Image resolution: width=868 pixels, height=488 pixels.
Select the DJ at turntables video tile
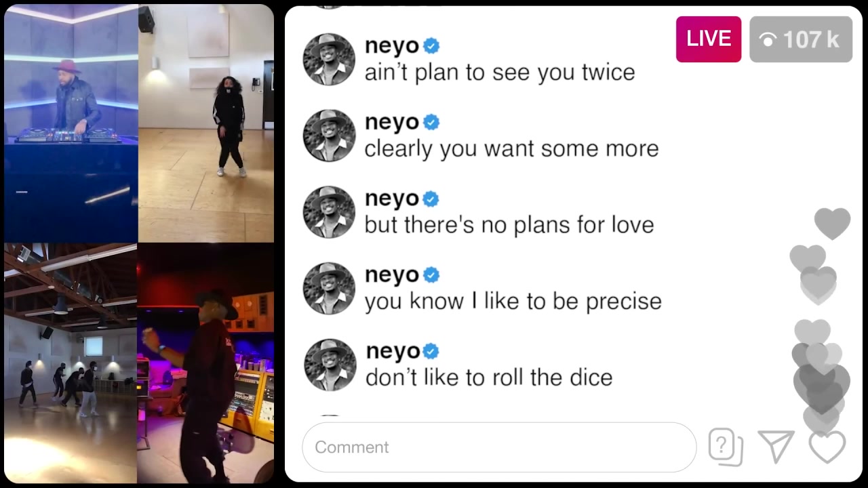click(71, 123)
